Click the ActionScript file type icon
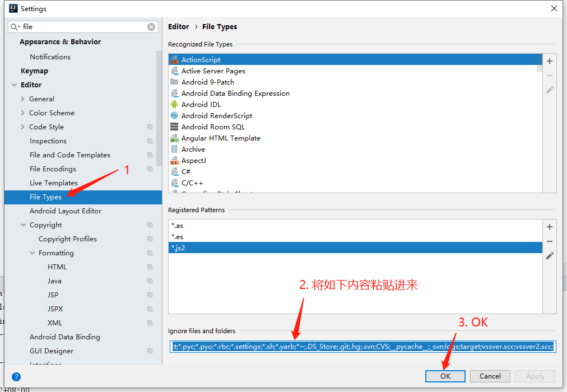This screenshot has height=392, width=567. pyautogui.click(x=174, y=59)
